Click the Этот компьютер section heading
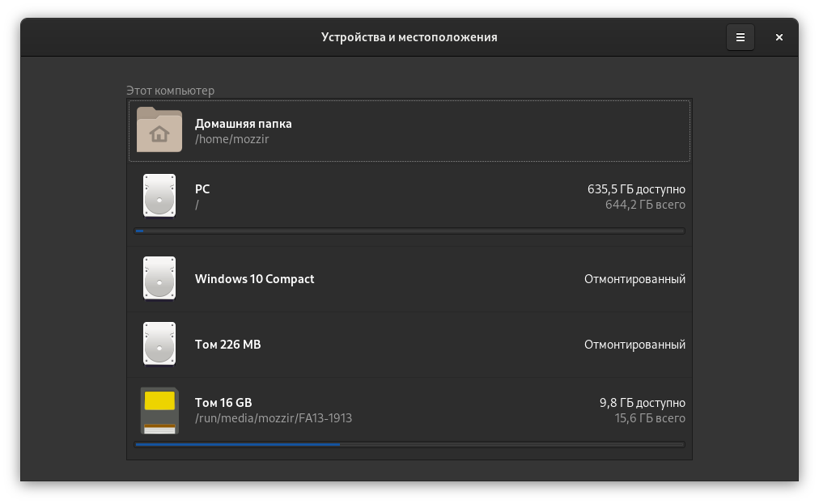The image size is (819, 504). point(170,91)
